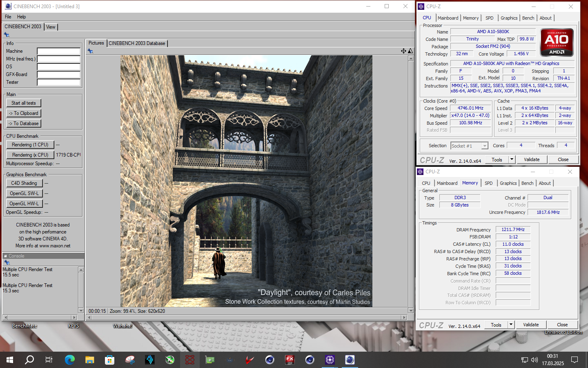588x368 pixels.
Task: Switch to Mainboard tab in upper CPU-Z window
Action: pyautogui.click(x=448, y=18)
